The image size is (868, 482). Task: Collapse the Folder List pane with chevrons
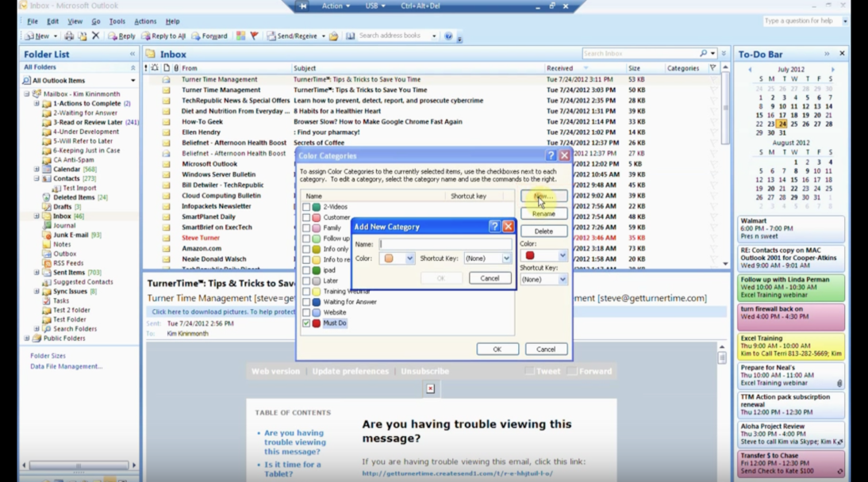coord(133,54)
